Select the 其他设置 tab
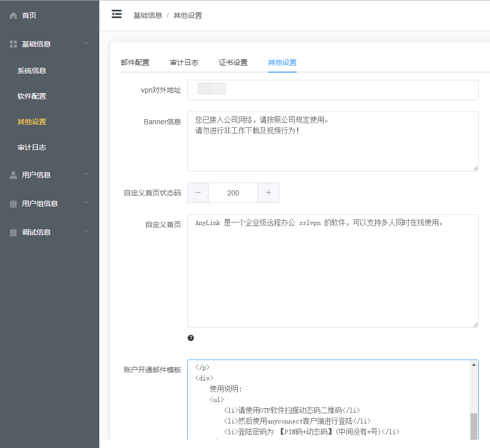The width and height of the screenshot is (490, 448). pos(282,62)
